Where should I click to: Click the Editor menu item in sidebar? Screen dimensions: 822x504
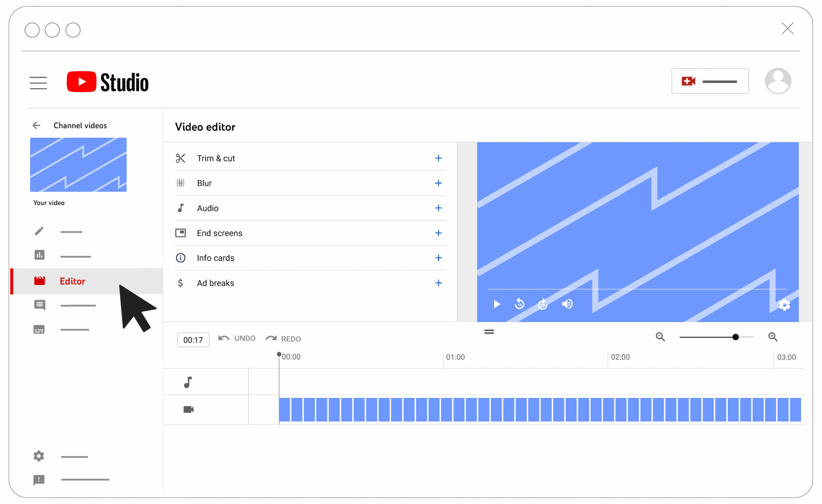click(x=71, y=281)
